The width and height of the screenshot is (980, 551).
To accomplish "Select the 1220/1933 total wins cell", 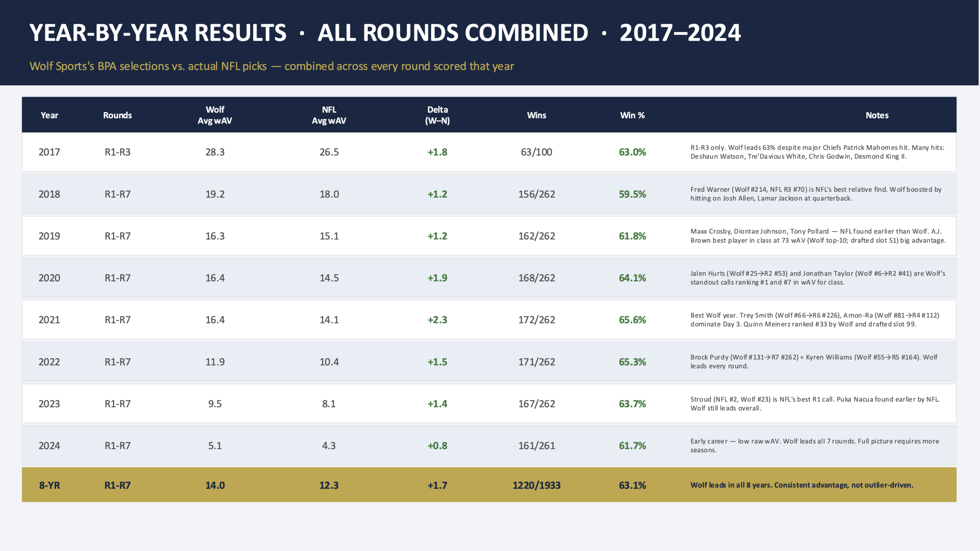I will (x=537, y=486).
